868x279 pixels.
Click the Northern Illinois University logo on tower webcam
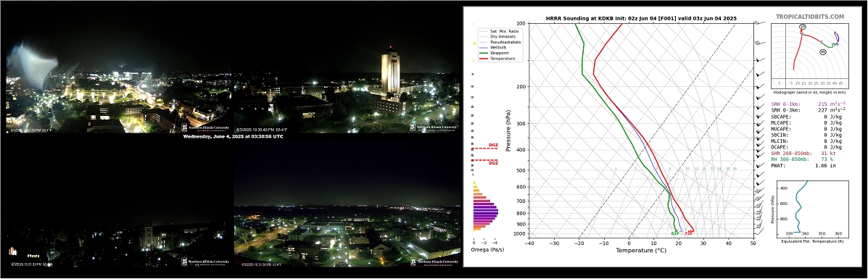tap(434, 127)
